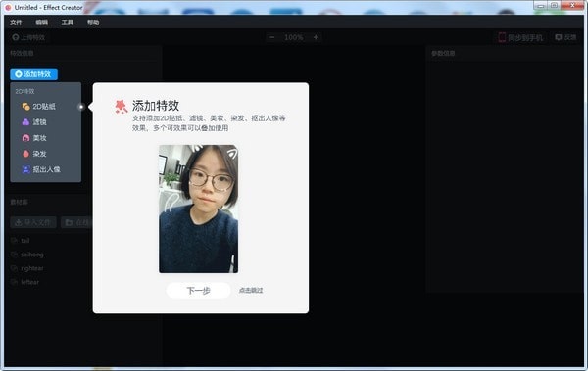The height and width of the screenshot is (371, 588).
Task: Click the 上传特效 label
Action: tap(33, 37)
